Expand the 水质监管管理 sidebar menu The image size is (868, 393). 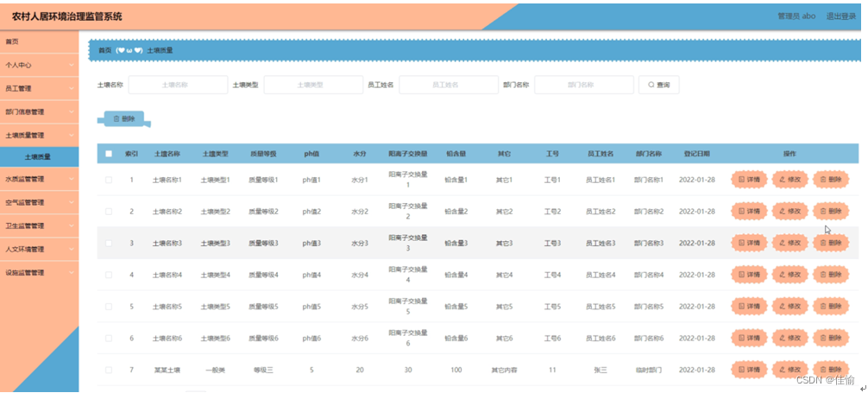(40, 179)
